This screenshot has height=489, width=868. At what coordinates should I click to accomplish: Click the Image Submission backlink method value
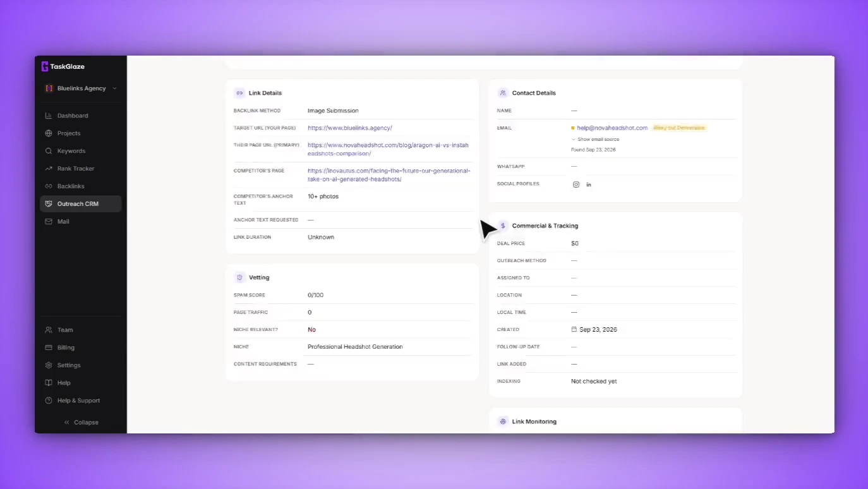click(333, 111)
